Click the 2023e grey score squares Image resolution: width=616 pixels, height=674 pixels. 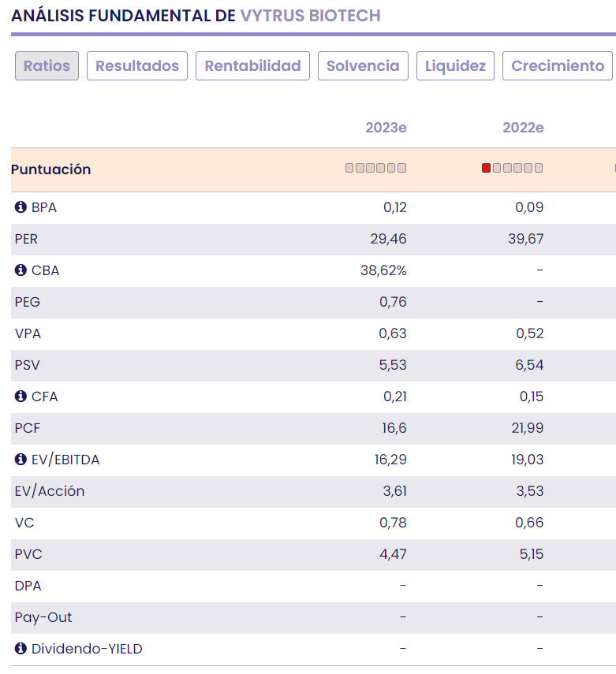(x=375, y=168)
